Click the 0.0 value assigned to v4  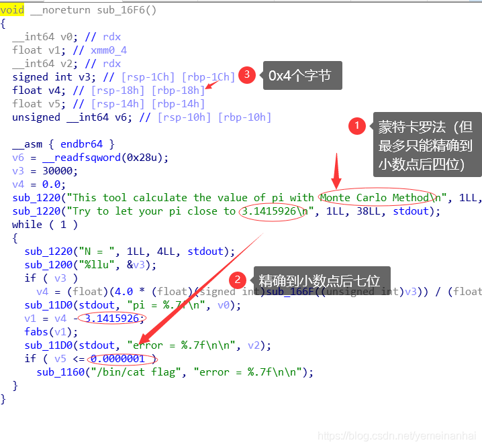51,184
